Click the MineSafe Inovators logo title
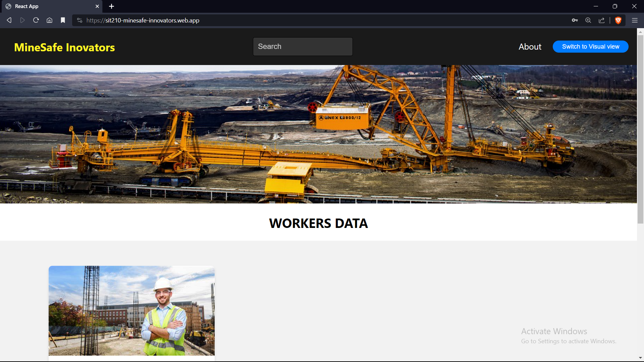Screen dimensions: 644x362 point(64,48)
